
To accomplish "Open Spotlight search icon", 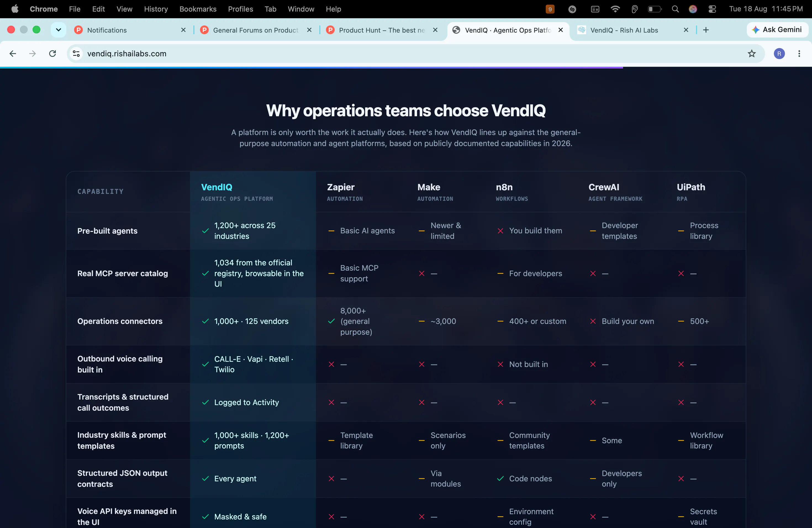I will click(x=675, y=9).
